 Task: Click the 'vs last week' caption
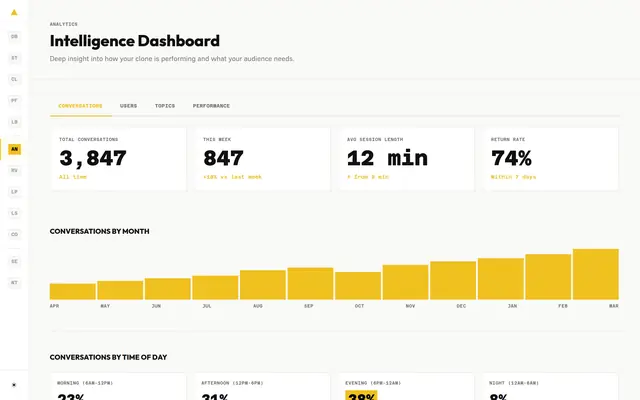point(232,177)
